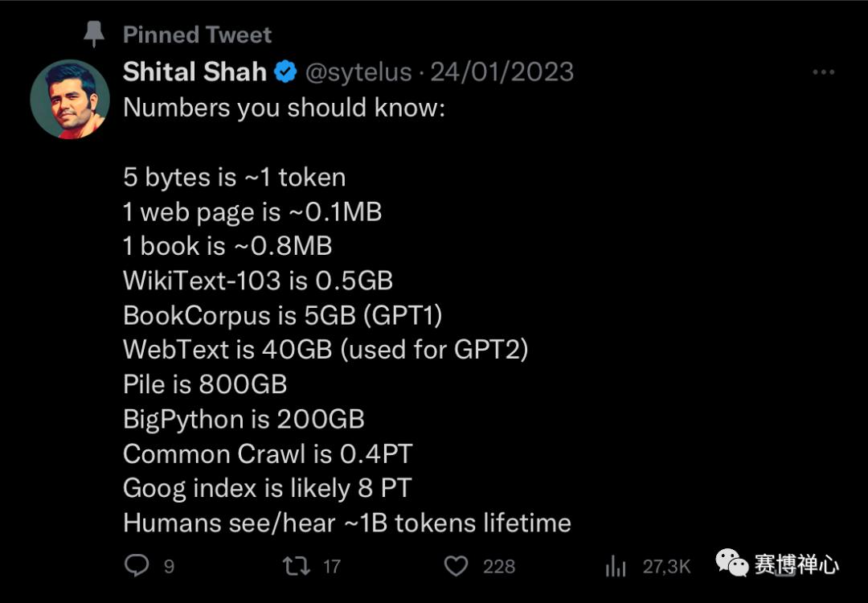Click the Pinned Tweet label
The height and width of the screenshot is (603, 868).
197,34
